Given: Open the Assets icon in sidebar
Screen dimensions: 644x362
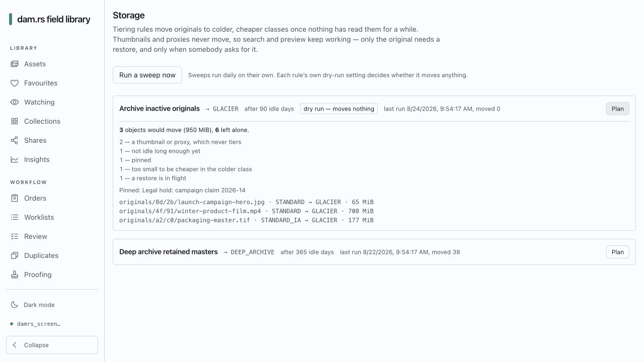Looking at the screenshot, I should pos(15,64).
